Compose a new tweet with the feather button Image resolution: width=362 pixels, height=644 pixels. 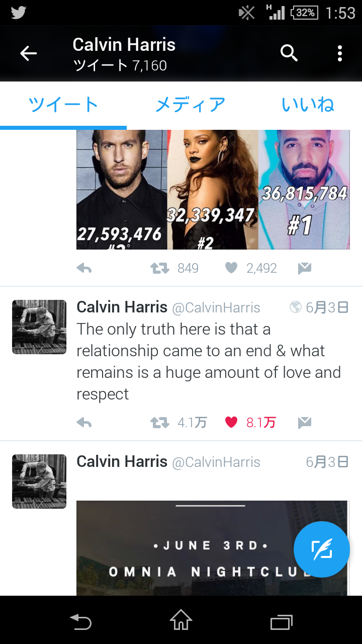[322, 549]
